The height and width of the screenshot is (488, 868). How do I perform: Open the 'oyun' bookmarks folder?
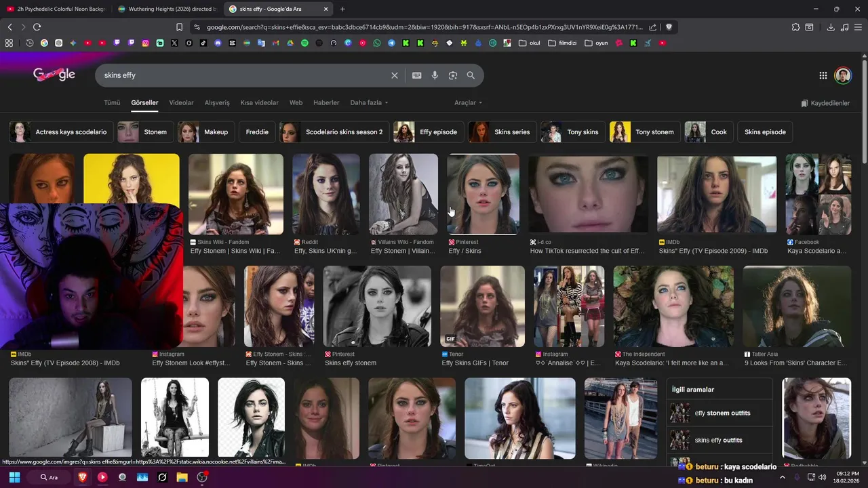click(x=596, y=43)
